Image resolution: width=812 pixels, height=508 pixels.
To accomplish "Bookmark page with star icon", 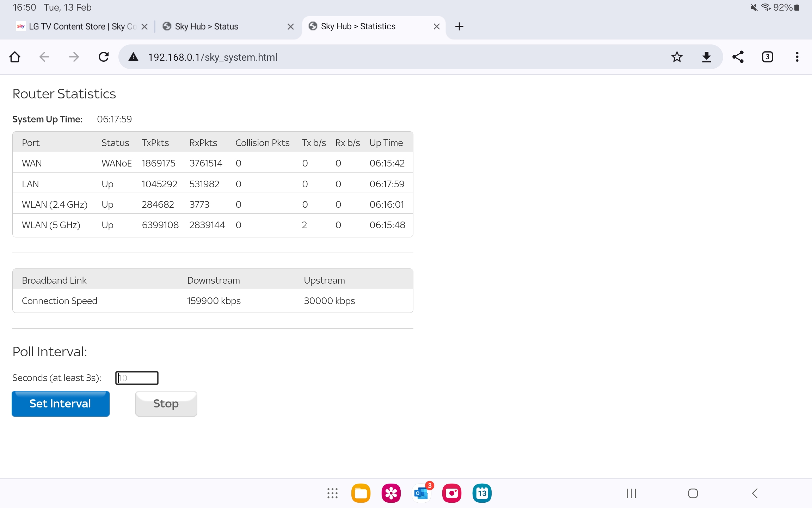I will pyautogui.click(x=677, y=57).
